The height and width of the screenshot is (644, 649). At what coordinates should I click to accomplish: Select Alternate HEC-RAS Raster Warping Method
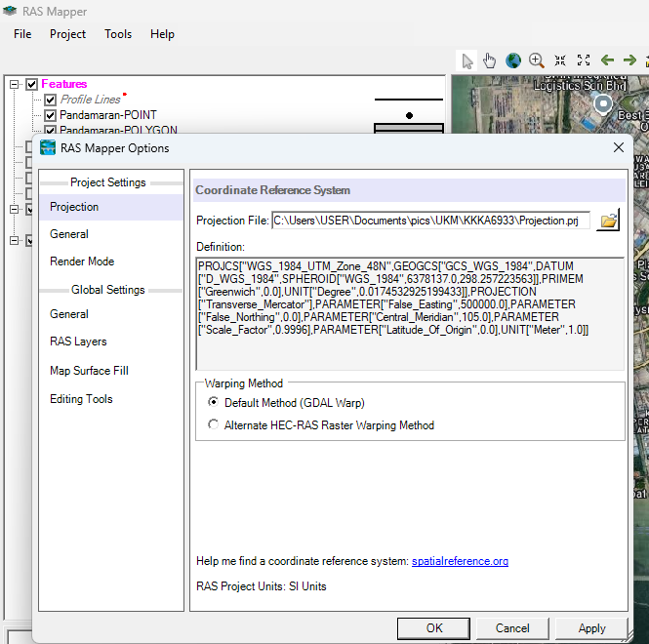pos(213,424)
